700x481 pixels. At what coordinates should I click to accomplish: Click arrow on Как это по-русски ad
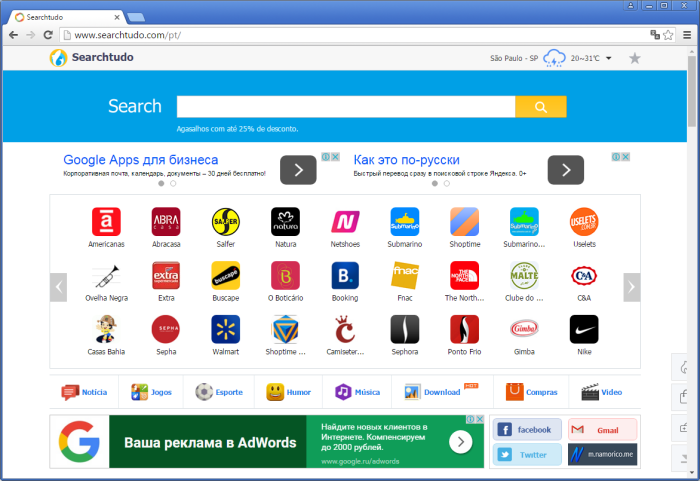566,170
